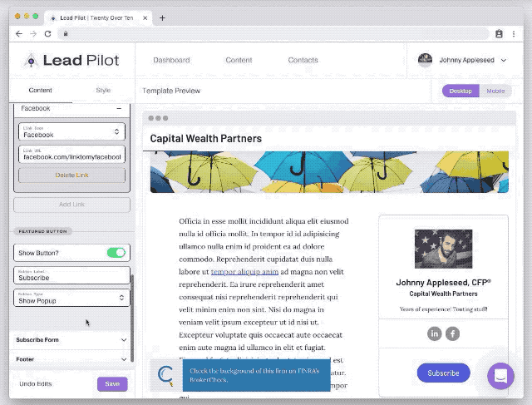Click the Add Link button
532x405 pixels.
(71, 205)
